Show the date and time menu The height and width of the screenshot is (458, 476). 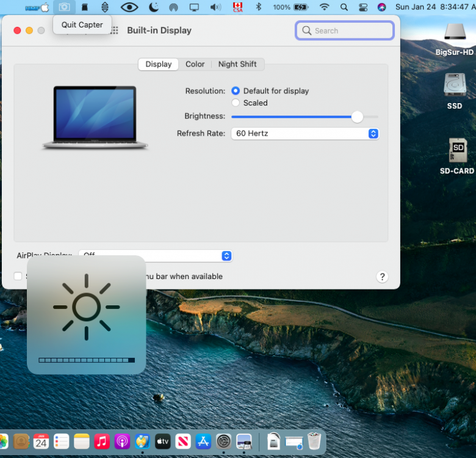pyautogui.click(x=435, y=7)
